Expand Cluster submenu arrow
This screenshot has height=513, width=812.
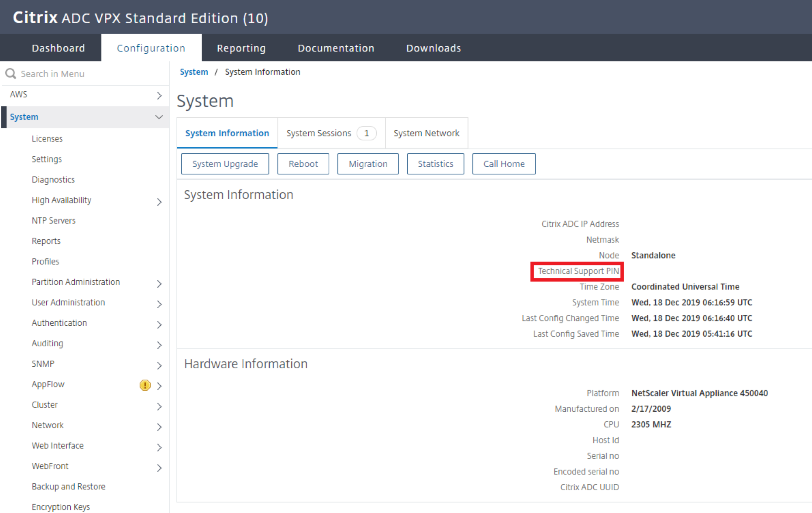coord(159,406)
